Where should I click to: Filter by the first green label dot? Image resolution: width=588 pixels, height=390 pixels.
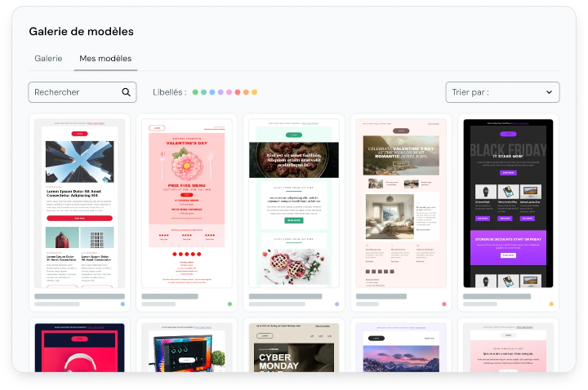(195, 92)
